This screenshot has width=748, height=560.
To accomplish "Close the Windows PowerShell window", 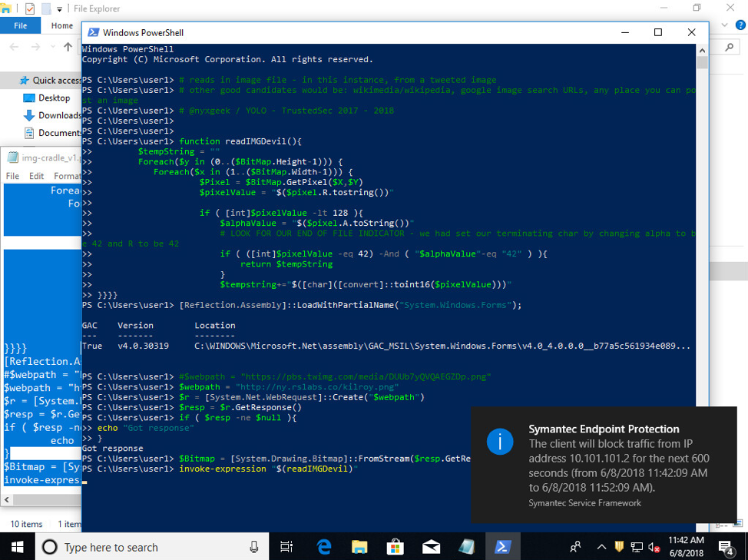I will point(691,32).
